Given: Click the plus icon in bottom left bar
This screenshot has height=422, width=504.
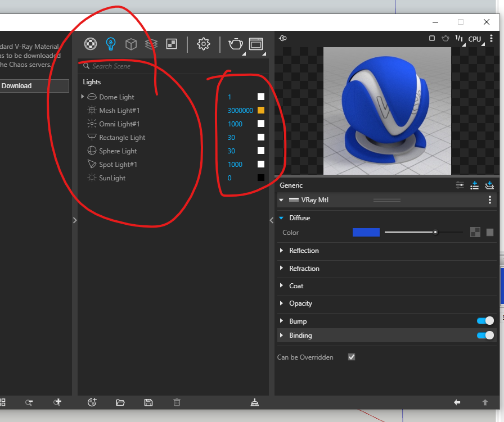Looking at the screenshot, I should click(x=57, y=402).
